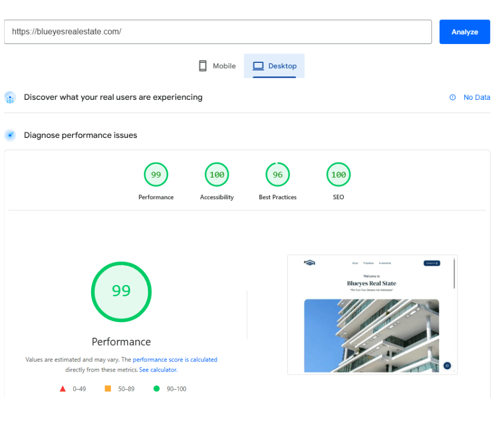Open the Best Practices score gauge 96
Viewport: 504px width, 423px height.
pos(278,175)
